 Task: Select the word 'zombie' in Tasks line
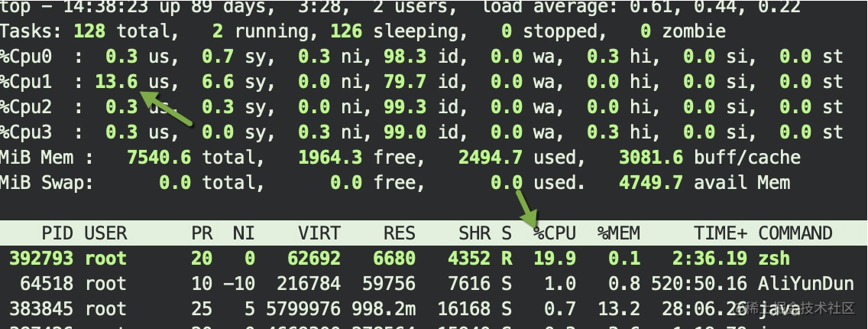coord(694,31)
